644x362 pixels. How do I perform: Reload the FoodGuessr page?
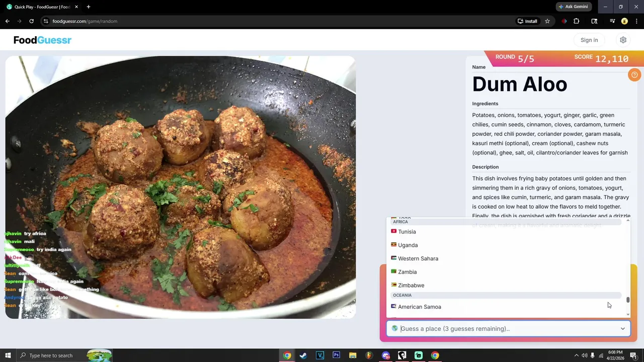coord(31,21)
